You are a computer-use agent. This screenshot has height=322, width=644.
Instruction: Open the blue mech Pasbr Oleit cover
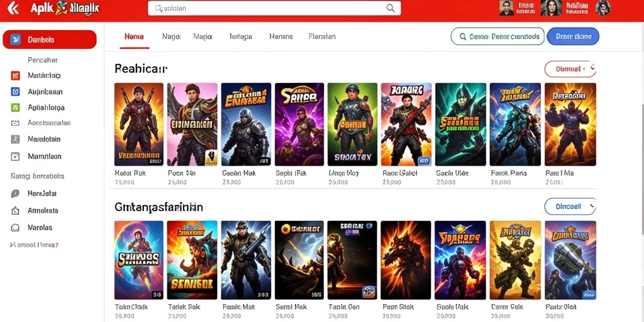(x=570, y=260)
